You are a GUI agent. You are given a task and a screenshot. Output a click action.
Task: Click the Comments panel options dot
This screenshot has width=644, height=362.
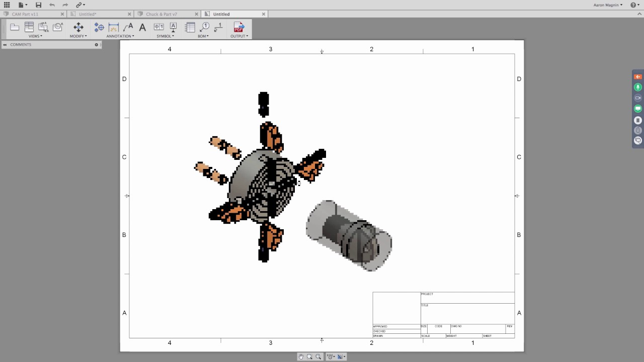[x=97, y=45]
